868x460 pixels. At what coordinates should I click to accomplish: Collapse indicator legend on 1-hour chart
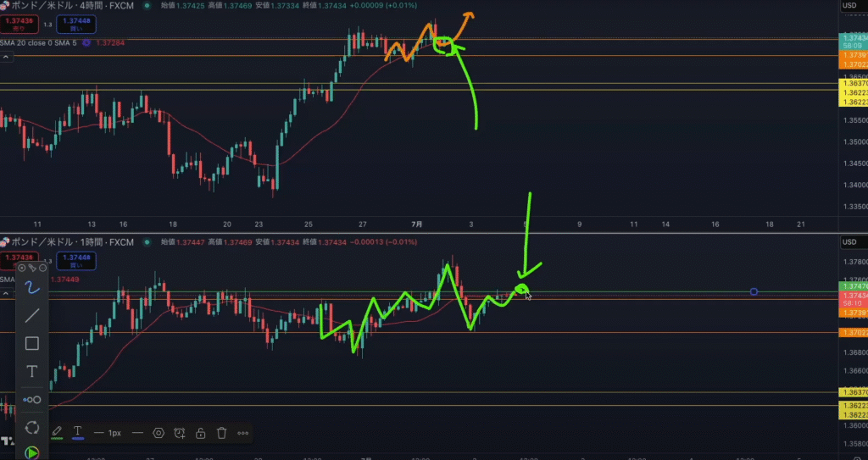click(x=6, y=293)
